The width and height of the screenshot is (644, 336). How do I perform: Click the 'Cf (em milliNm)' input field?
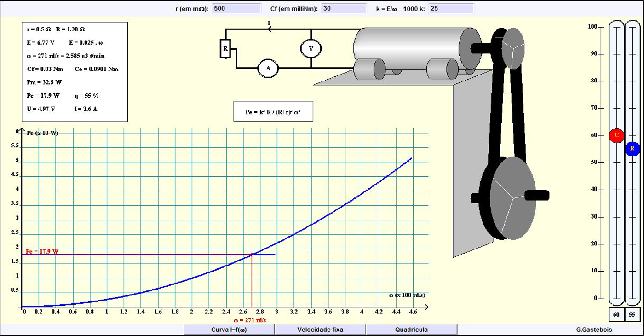(x=344, y=8)
